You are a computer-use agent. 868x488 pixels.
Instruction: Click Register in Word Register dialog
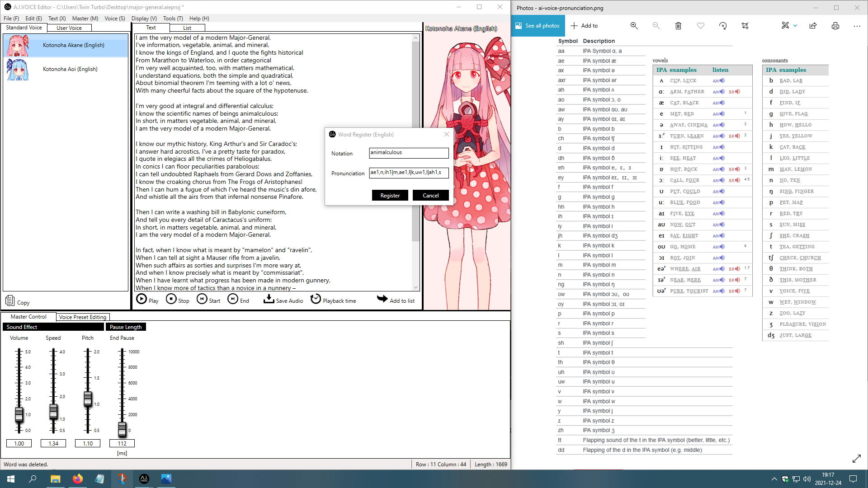click(390, 196)
